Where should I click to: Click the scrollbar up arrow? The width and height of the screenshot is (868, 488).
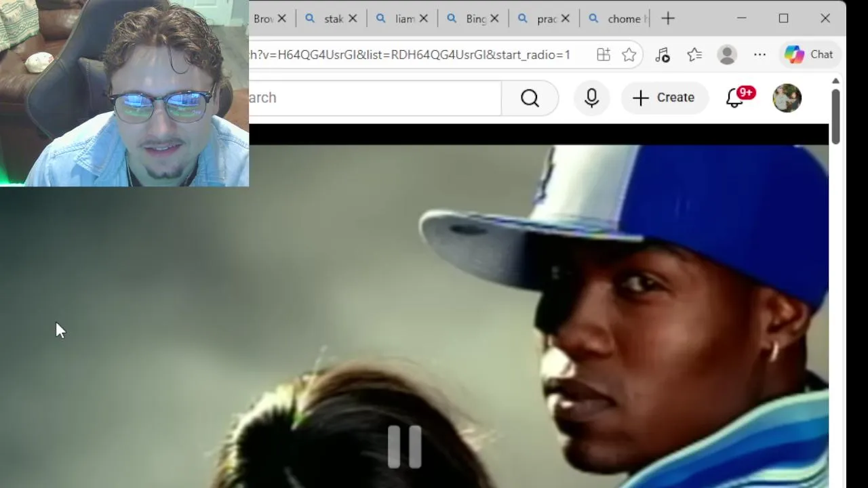[x=835, y=81]
